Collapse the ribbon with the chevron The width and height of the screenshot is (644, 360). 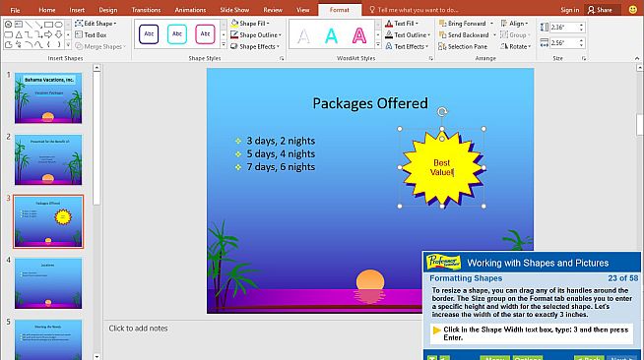637,58
